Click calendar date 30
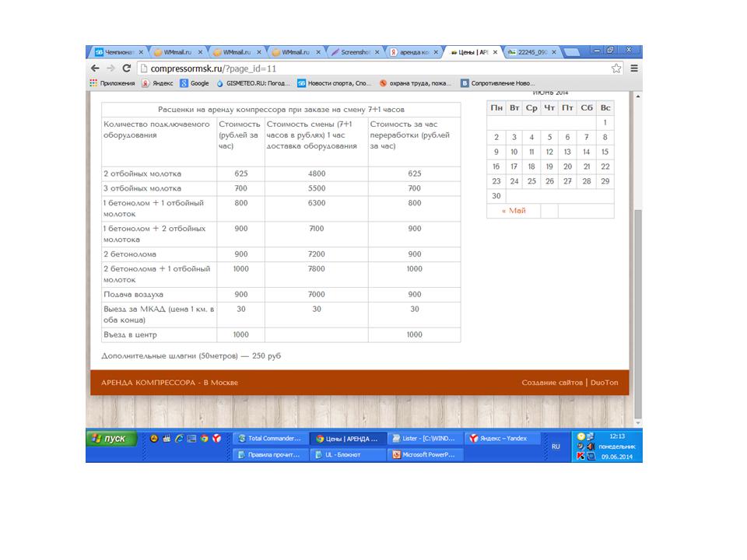Screen dimensions: 747x560 (x=496, y=196)
